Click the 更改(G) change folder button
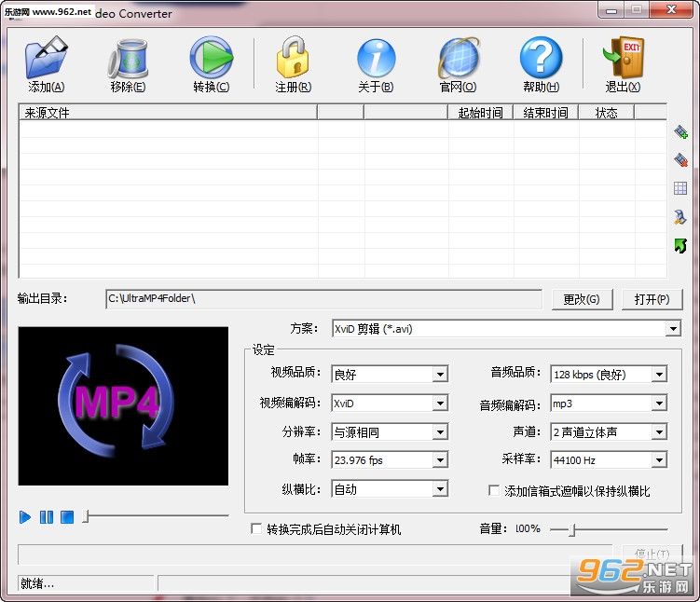The width and height of the screenshot is (700, 602). click(x=583, y=299)
